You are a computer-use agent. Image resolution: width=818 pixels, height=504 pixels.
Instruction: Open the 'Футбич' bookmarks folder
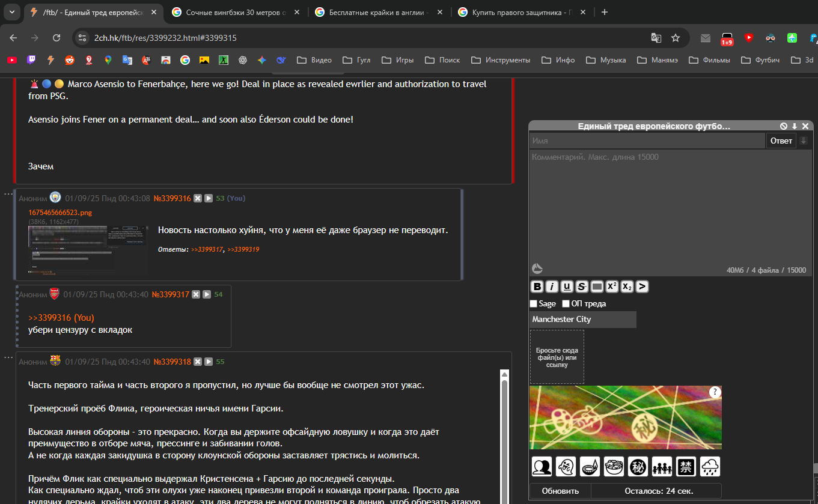[760, 60]
